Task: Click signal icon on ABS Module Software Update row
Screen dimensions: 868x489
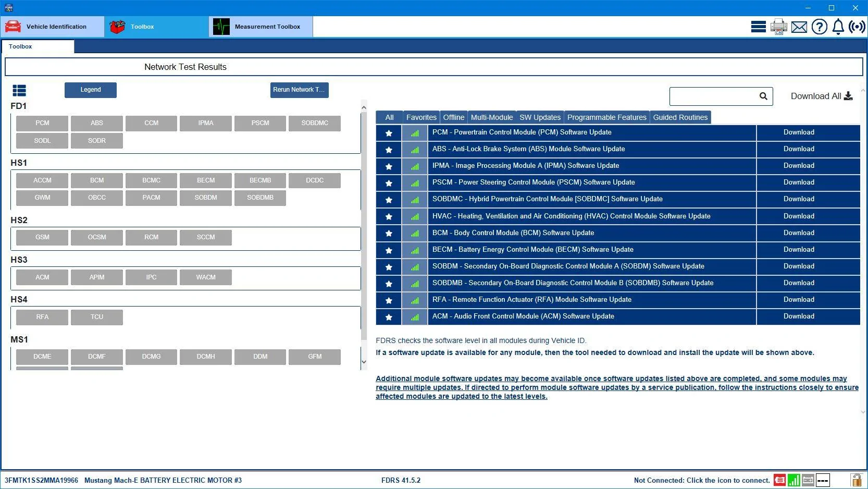Action: 415,150
